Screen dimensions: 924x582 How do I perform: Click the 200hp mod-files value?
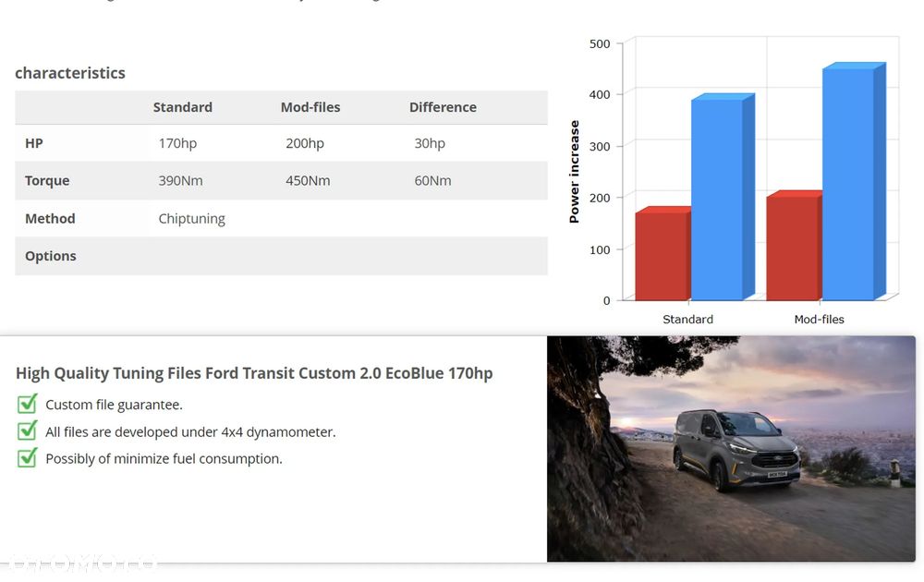tap(305, 144)
